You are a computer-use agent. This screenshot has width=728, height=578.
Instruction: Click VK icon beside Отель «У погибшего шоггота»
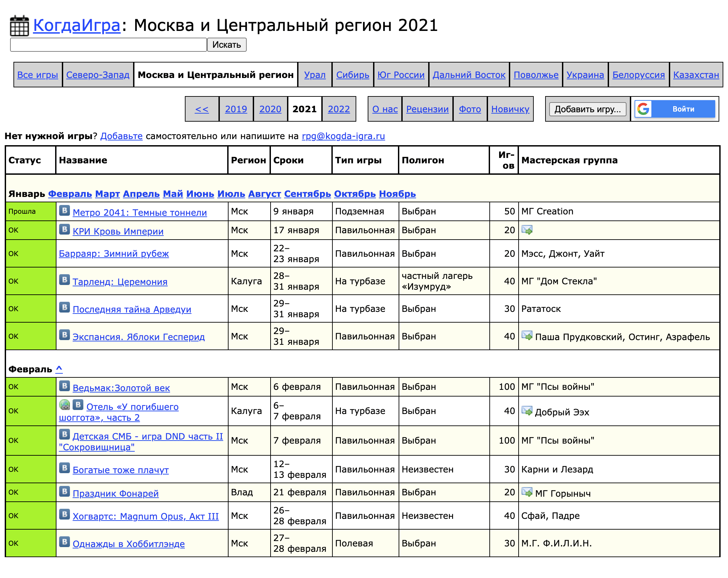(78, 405)
